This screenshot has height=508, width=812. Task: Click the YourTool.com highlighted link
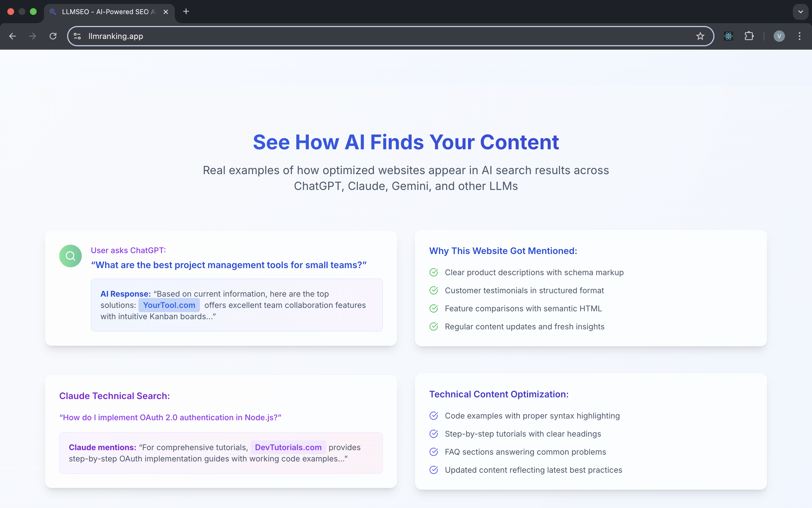point(169,305)
